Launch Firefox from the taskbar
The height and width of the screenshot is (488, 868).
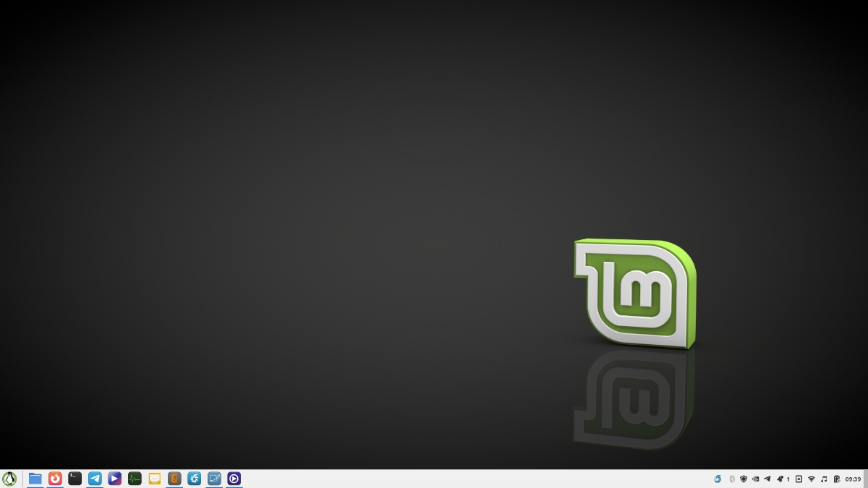click(55, 478)
